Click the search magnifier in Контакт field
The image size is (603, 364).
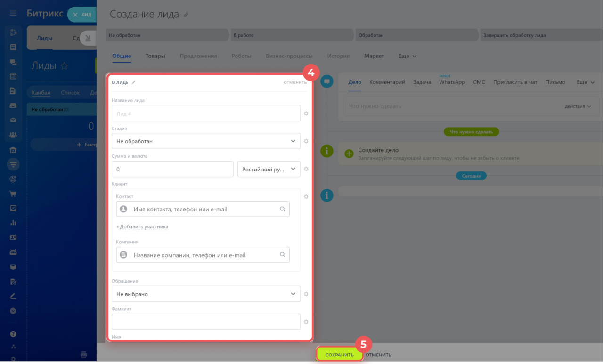[x=283, y=209]
